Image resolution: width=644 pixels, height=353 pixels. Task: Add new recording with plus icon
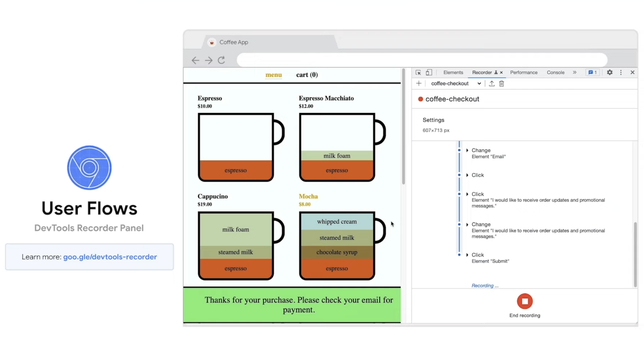[419, 83]
